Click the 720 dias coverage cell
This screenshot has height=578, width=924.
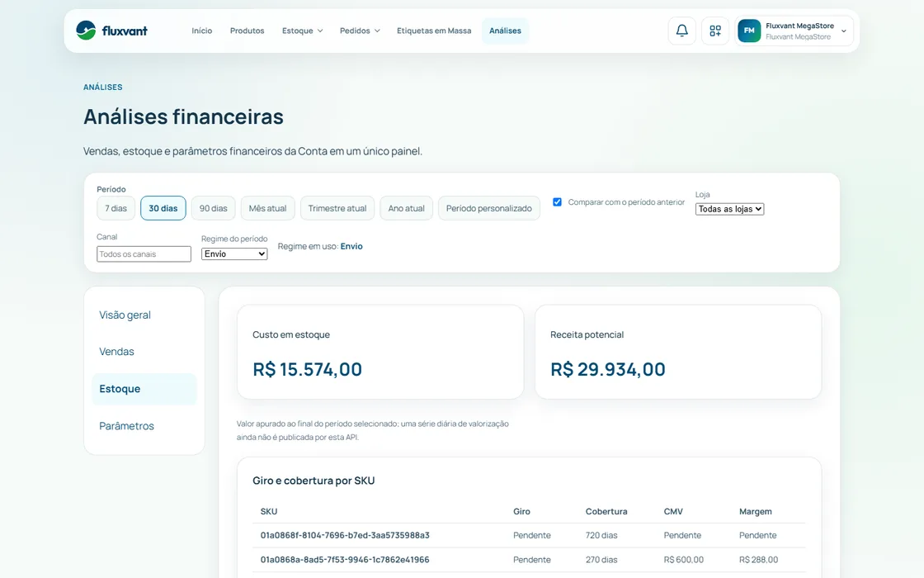tap(601, 536)
